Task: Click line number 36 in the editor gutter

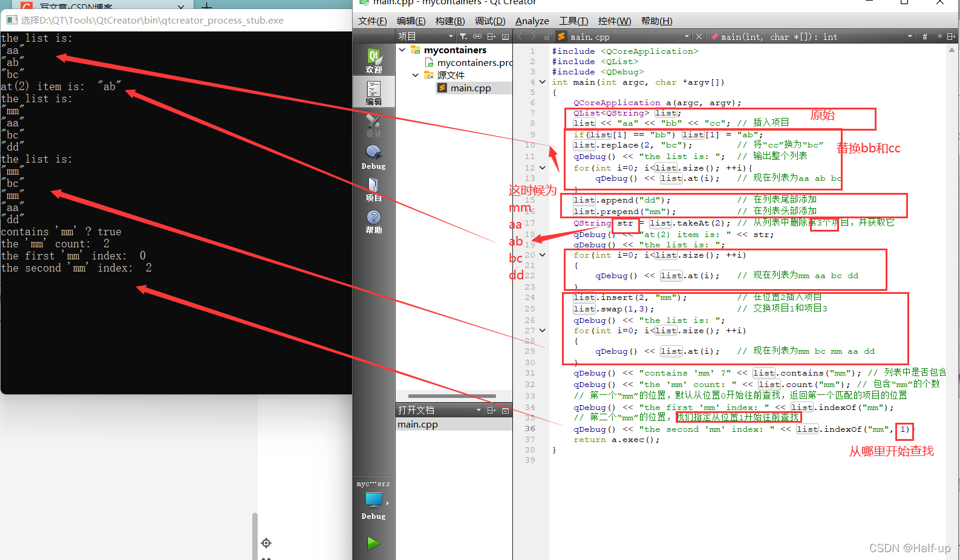Action: tap(530, 429)
